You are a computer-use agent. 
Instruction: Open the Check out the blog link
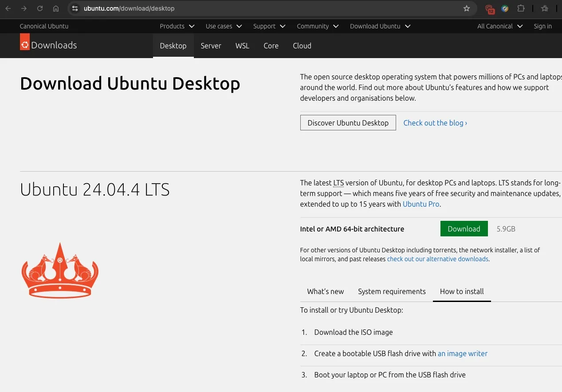pyautogui.click(x=435, y=123)
